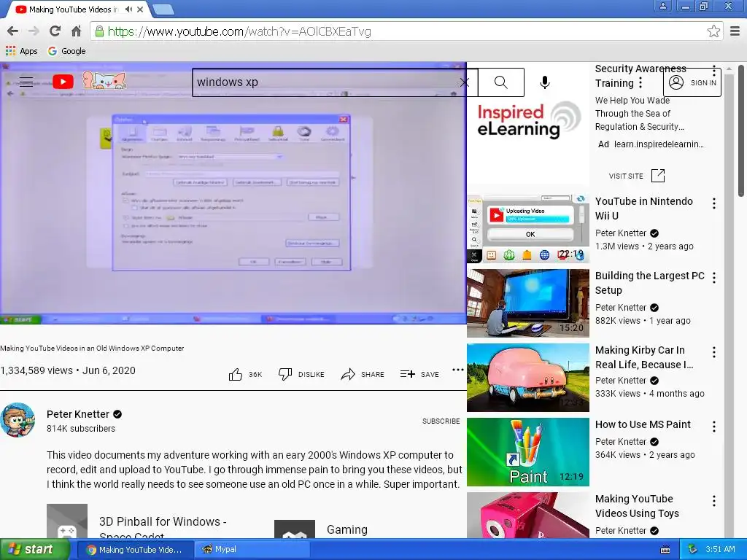Click the browser Back arrow

click(x=12, y=31)
